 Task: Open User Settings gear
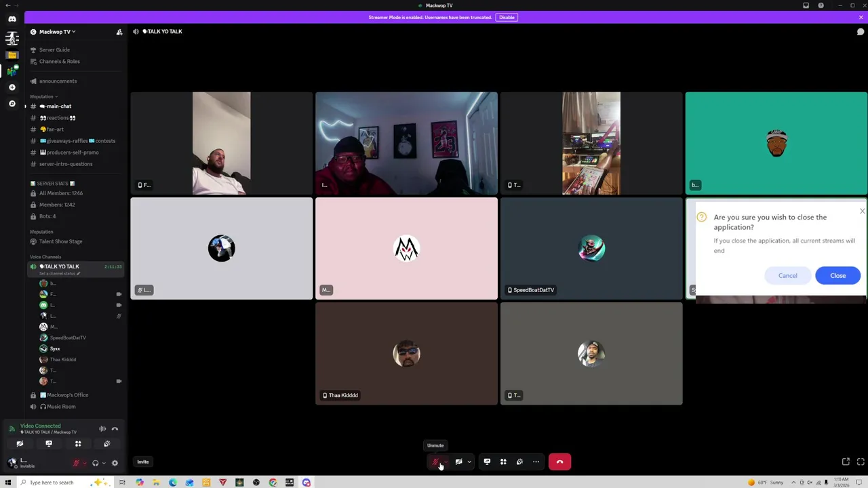coord(115,463)
